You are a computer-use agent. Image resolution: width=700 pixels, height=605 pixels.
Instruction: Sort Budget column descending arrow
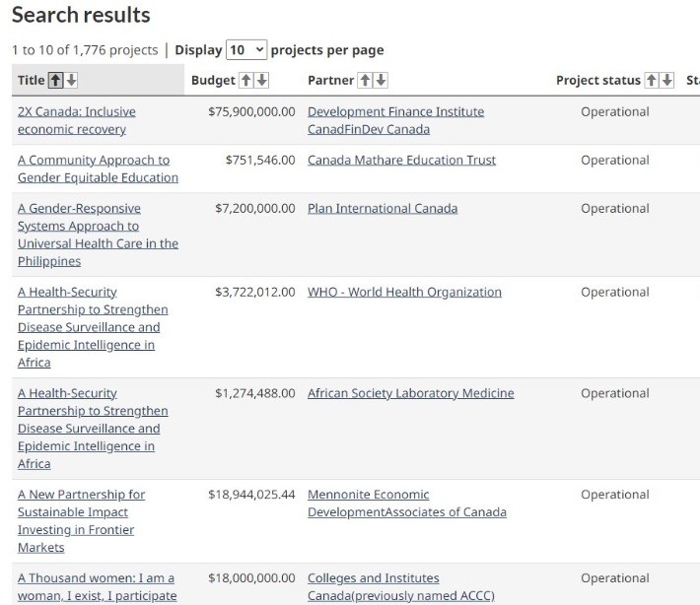point(261,81)
